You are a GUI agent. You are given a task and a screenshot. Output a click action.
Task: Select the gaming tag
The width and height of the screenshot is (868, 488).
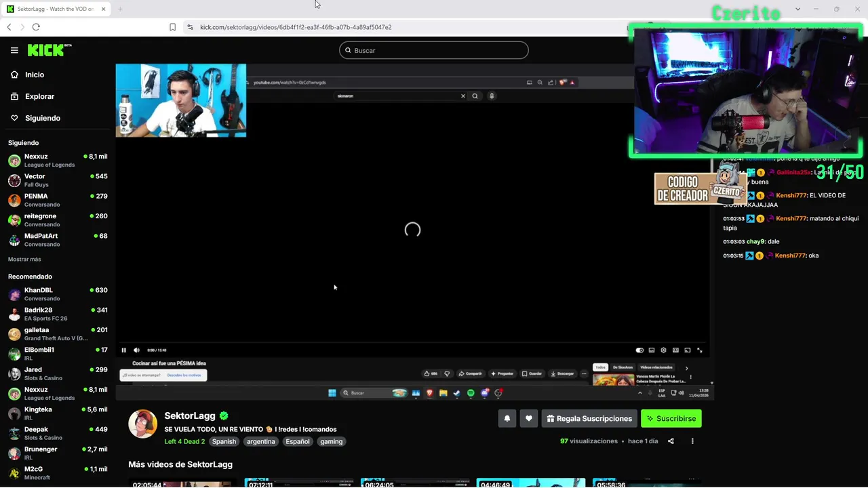[332, 441]
